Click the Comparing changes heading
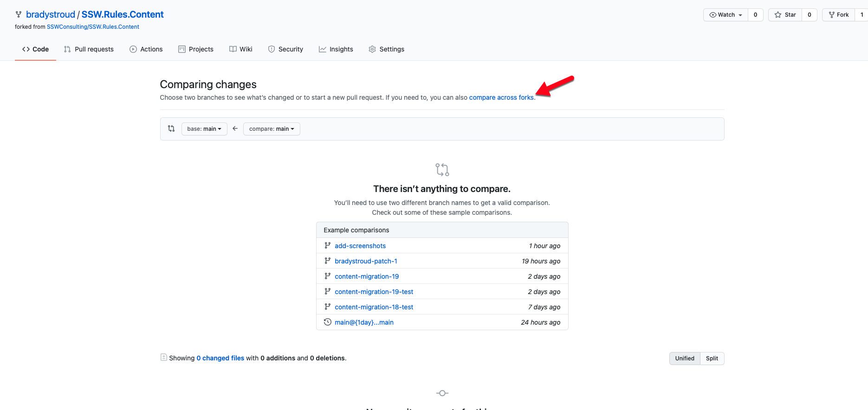Image resolution: width=868 pixels, height=410 pixels. click(208, 84)
